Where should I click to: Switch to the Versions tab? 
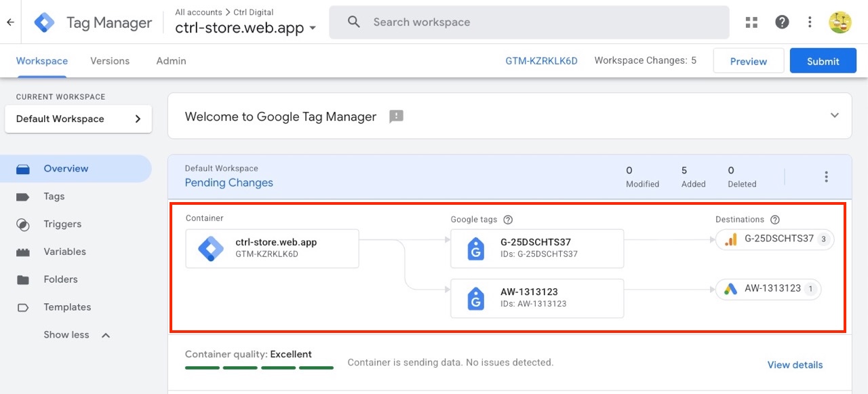coord(110,61)
